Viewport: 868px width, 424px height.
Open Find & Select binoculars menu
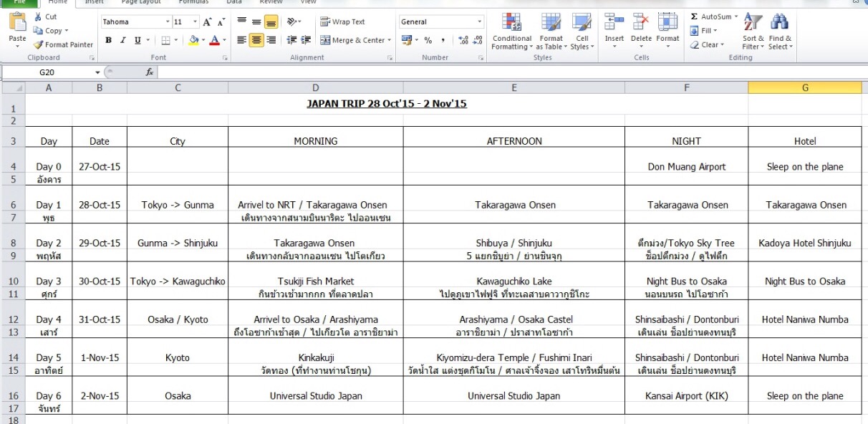pyautogui.click(x=780, y=32)
